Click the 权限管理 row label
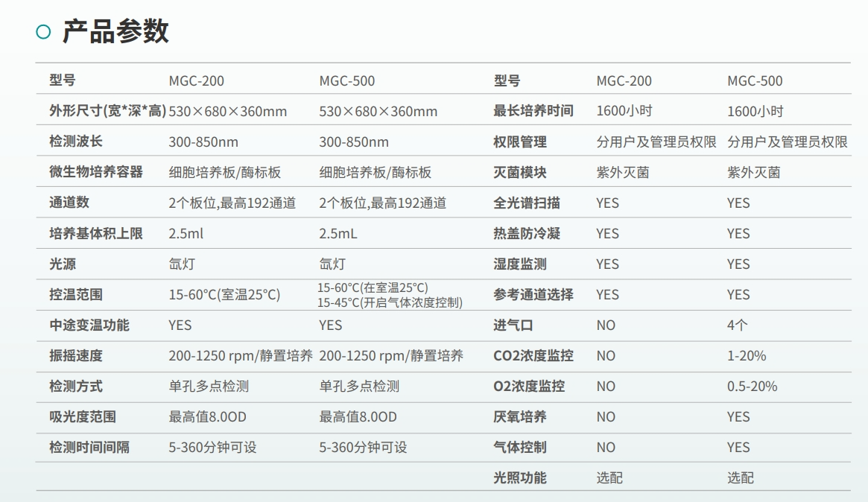This screenshot has width=868, height=502. 520,142
